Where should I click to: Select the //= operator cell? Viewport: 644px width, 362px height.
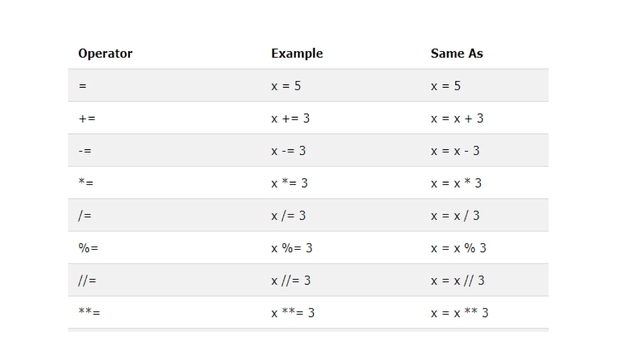coord(87,280)
